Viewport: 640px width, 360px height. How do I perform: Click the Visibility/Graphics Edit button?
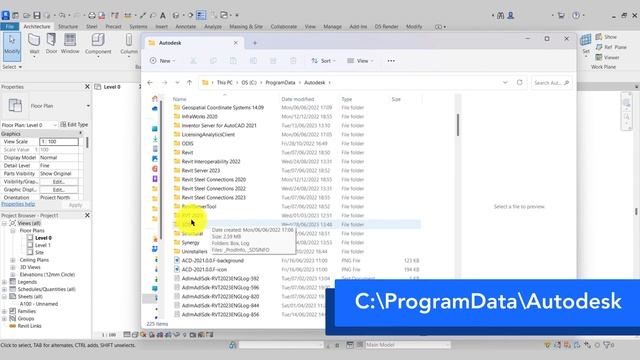[59, 182]
